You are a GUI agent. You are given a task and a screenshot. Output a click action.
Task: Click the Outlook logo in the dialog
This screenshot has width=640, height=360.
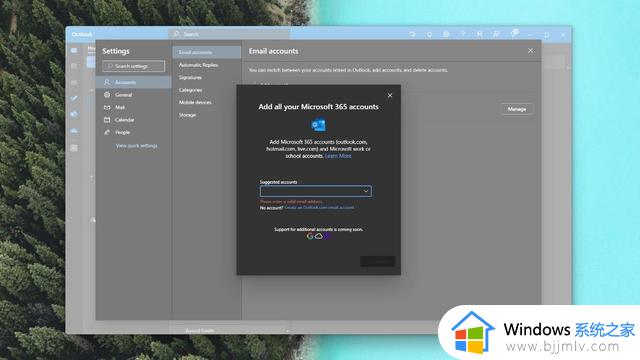(x=318, y=125)
